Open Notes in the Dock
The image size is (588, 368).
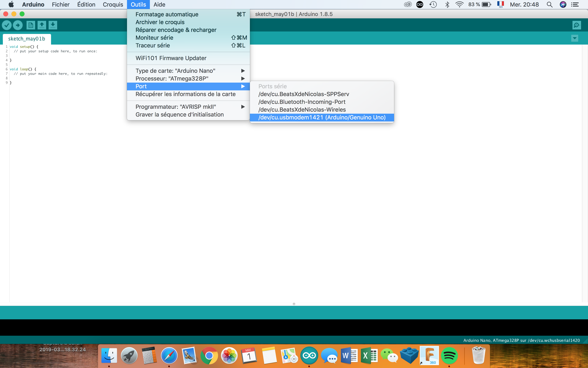269,356
